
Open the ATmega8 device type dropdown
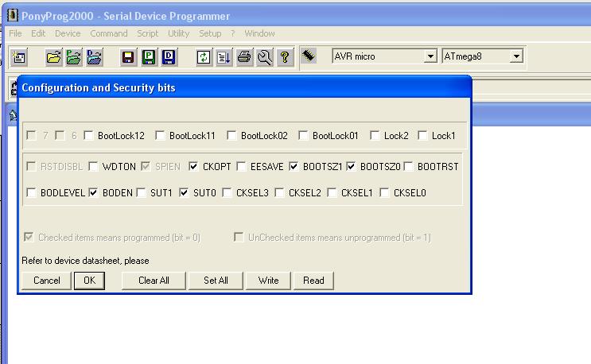516,56
